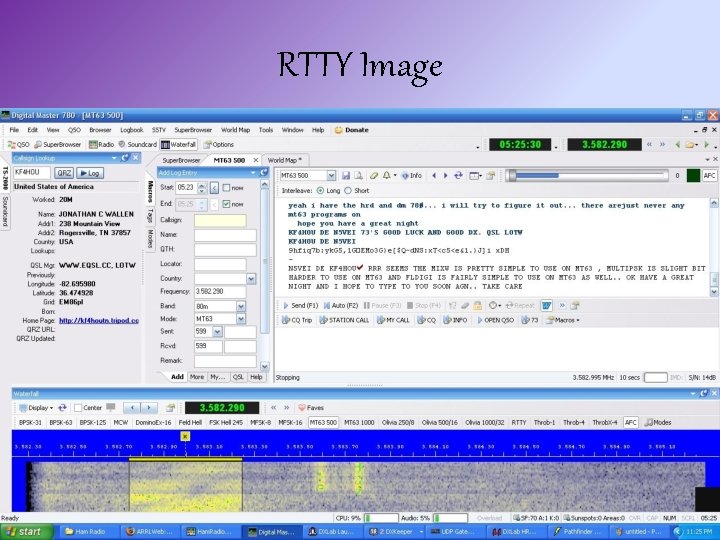
Task: Toggle AFC in the waterfall mode bar
Action: point(630,422)
